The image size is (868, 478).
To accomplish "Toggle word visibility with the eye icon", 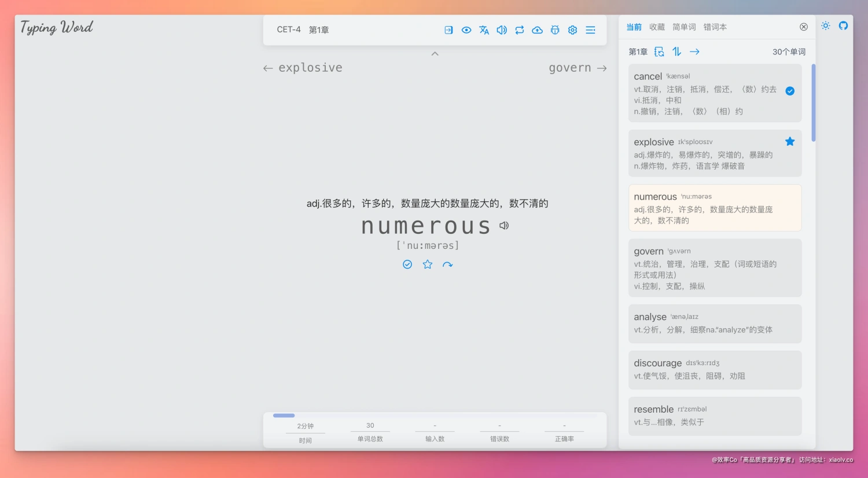I will click(466, 30).
